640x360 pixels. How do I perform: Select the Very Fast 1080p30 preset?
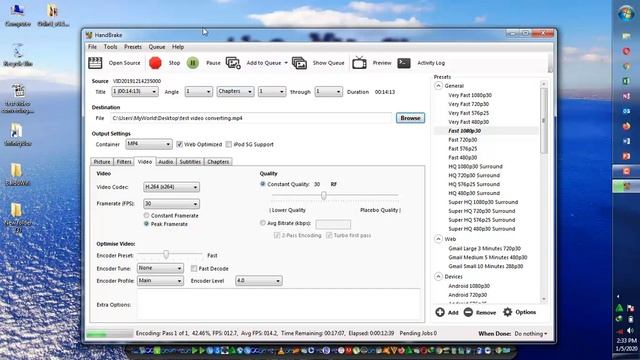click(470, 95)
